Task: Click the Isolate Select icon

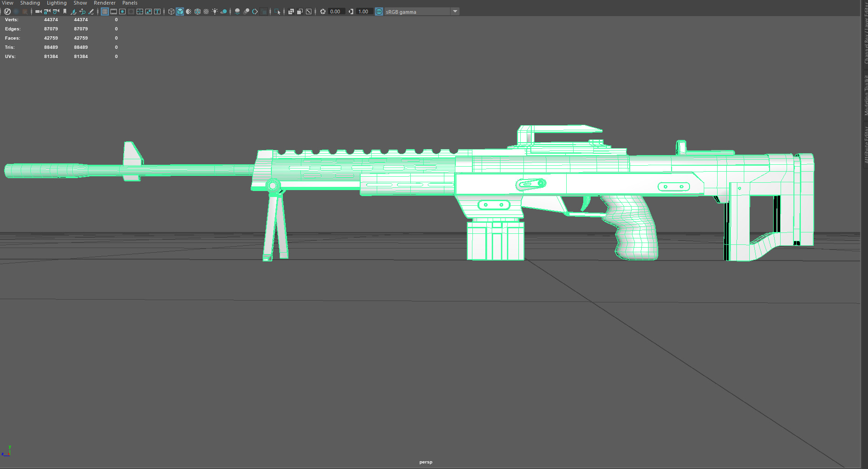Action: 277,12
